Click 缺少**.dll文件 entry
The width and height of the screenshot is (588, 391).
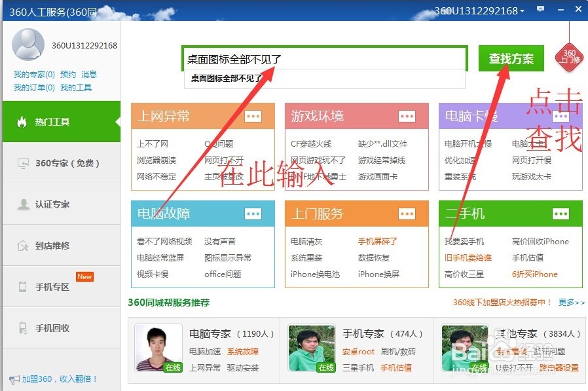coord(382,143)
